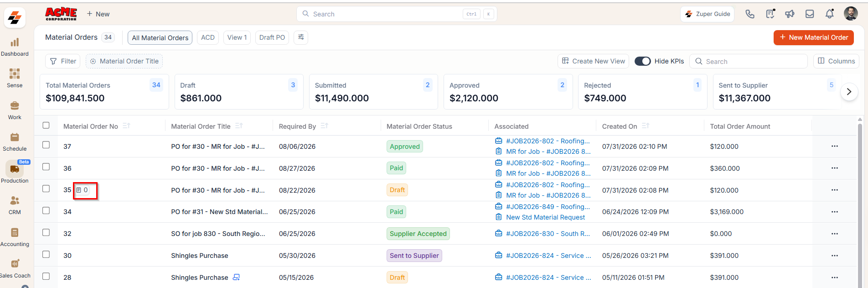Open the row actions menu for order 37
Image resolution: width=868 pixels, height=288 pixels.
835,146
